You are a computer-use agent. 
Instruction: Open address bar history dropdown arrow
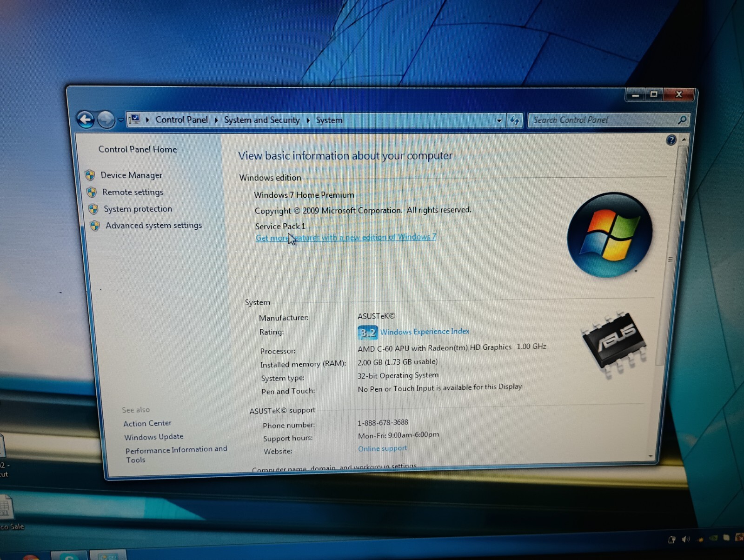pyautogui.click(x=499, y=120)
